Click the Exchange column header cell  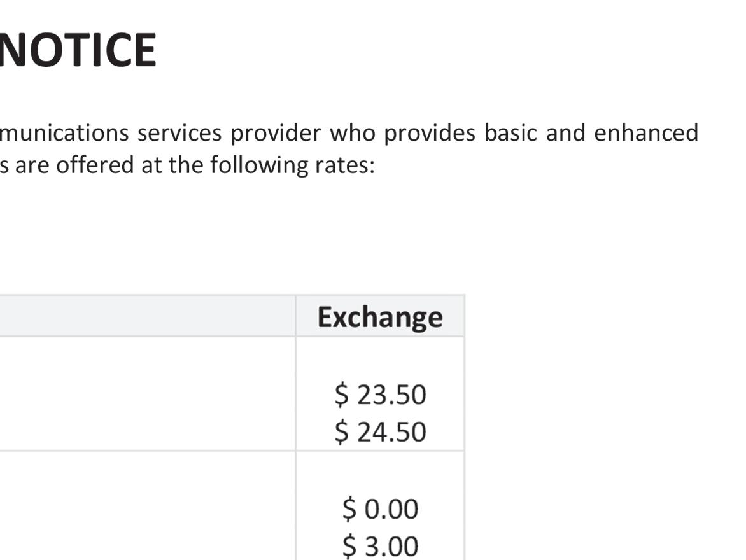380,317
